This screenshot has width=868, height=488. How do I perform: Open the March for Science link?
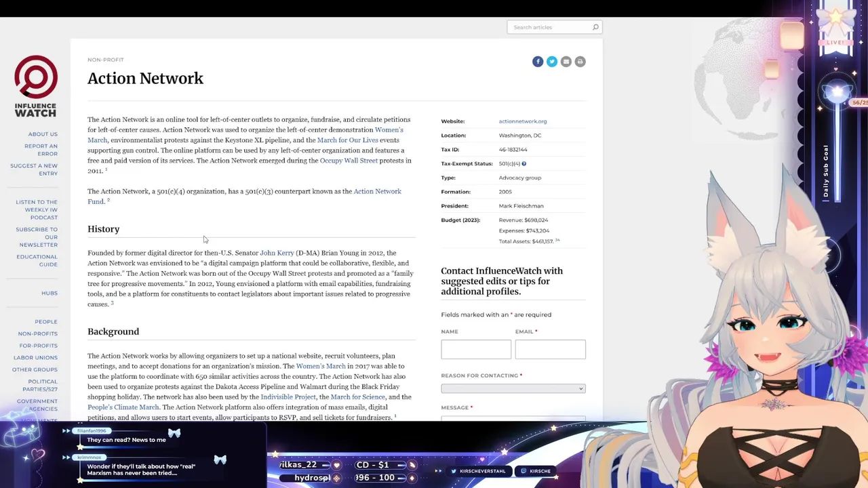click(x=357, y=396)
